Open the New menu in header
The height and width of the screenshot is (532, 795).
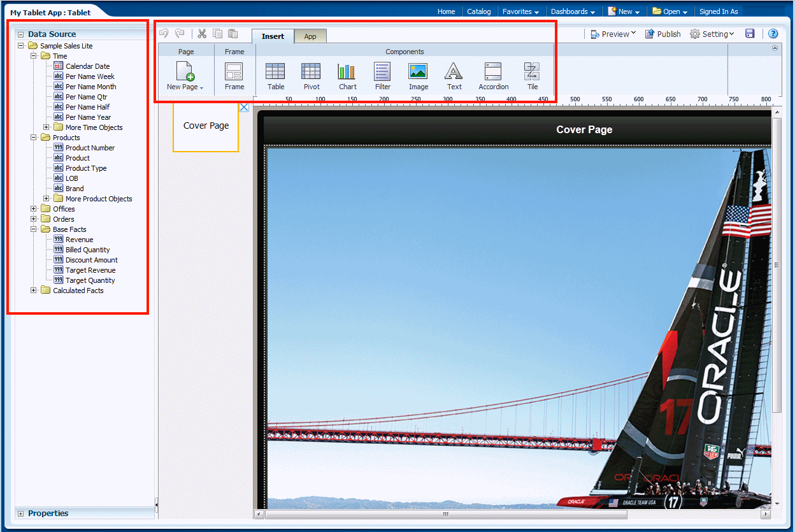624,11
